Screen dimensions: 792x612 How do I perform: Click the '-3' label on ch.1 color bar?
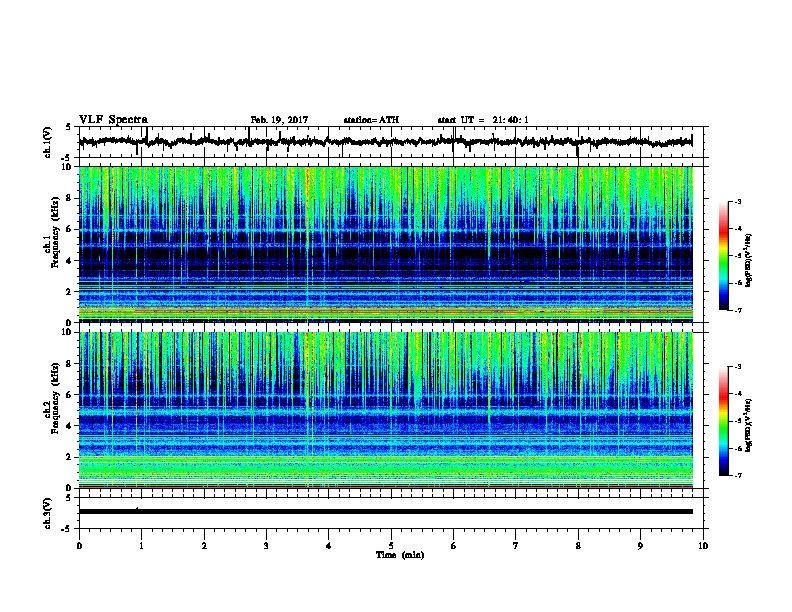pos(738,202)
